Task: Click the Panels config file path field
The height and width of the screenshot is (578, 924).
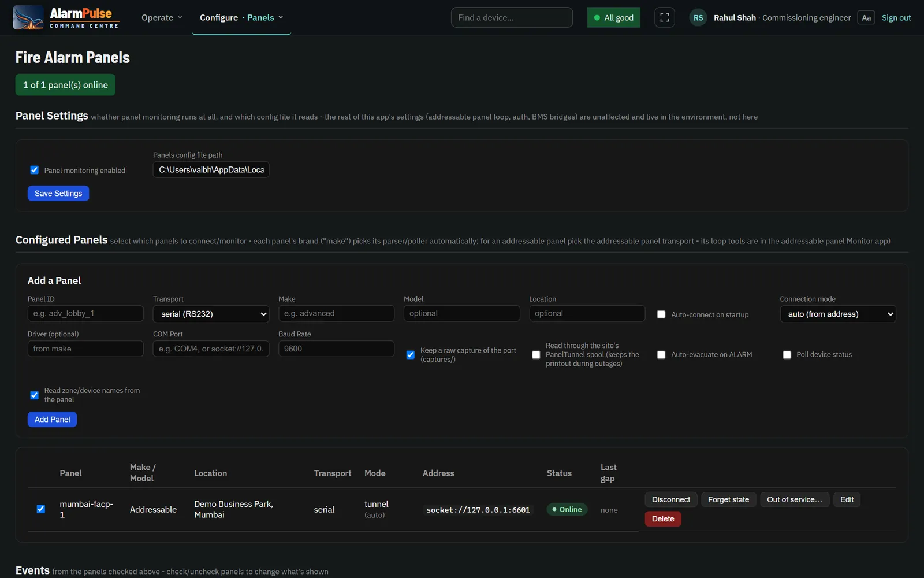Action: click(211, 169)
